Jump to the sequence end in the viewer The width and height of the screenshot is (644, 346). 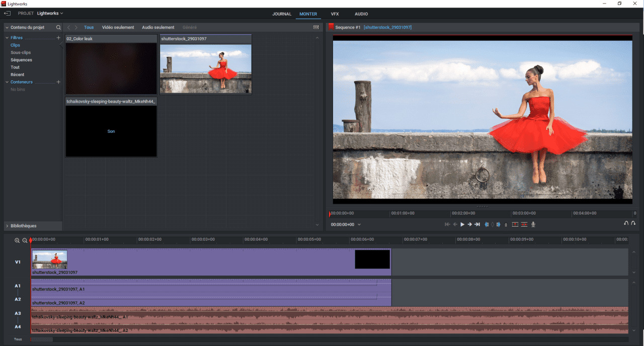pyautogui.click(x=477, y=225)
